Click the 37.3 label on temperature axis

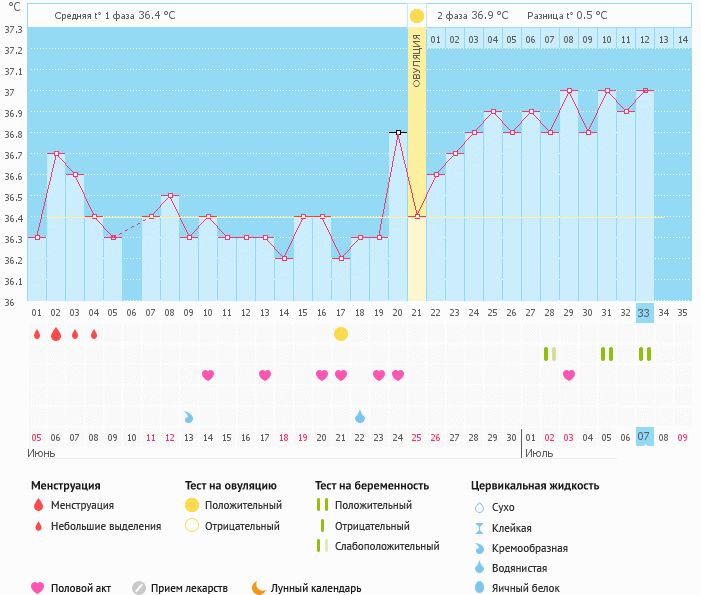pyautogui.click(x=13, y=30)
